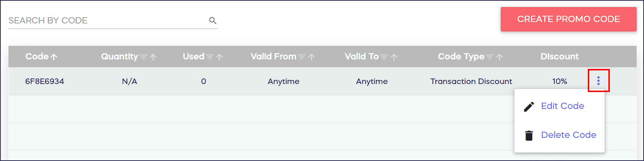Toggle the Quantity column sort arrow
The height and width of the screenshot is (161, 644).
coord(154,57)
